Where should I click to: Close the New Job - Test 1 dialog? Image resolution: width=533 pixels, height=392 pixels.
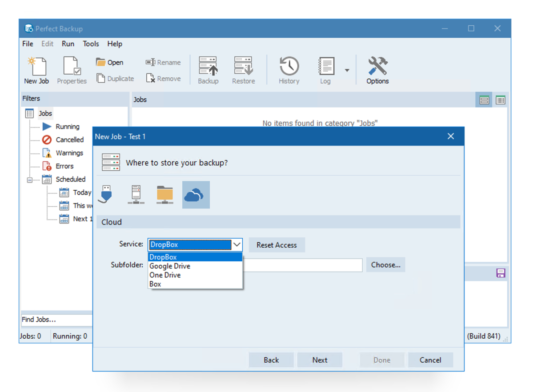(x=451, y=136)
